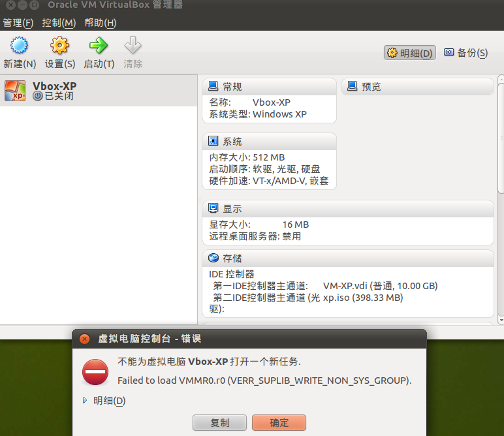This screenshot has width=504, height=436.
Task: Click the 新建(N) new VM icon
Action: [x=19, y=45]
